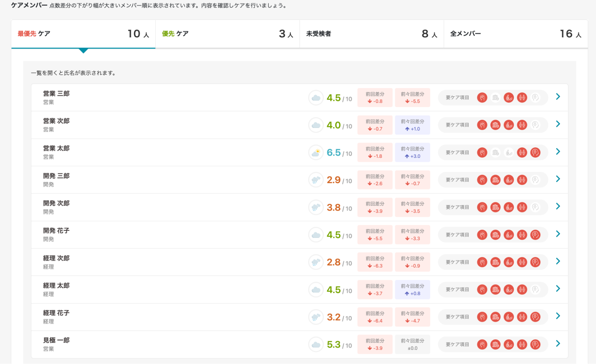Click the red building icon in 開発 三郎 row

pyautogui.click(x=495, y=180)
